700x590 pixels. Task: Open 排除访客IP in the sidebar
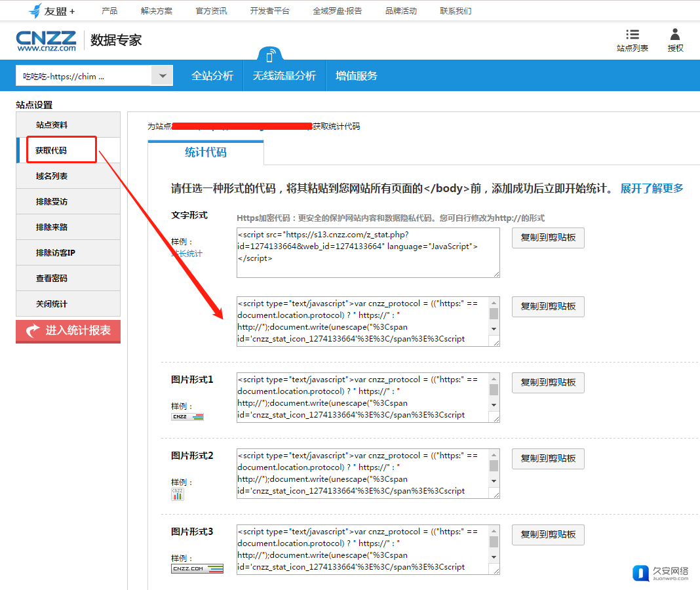click(x=68, y=252)
